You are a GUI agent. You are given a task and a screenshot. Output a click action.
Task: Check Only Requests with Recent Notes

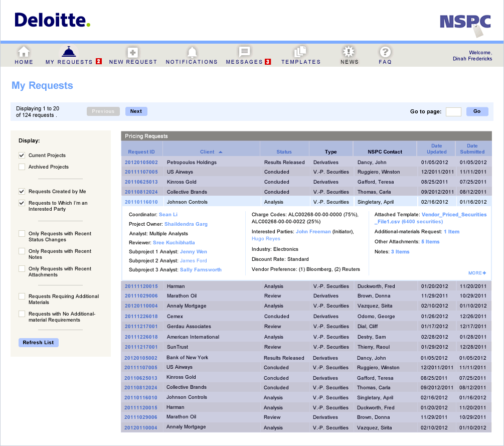22,251
